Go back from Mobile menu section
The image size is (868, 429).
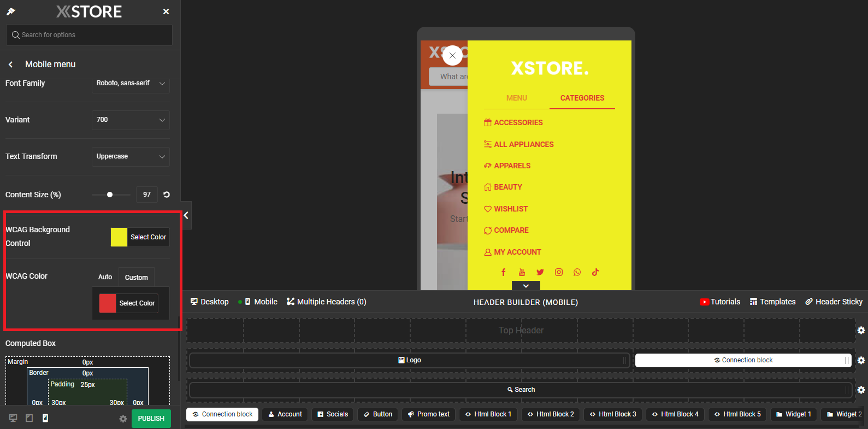coord(10,64)
